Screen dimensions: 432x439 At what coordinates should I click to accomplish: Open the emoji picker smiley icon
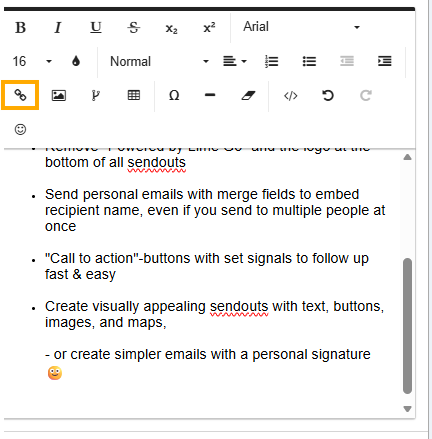click(x=20, y=129)
